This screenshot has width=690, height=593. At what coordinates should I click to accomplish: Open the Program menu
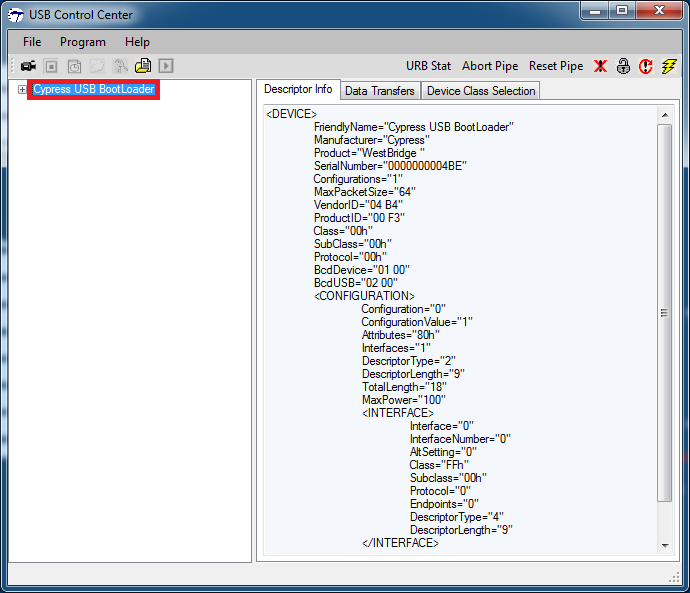(83, 42)
